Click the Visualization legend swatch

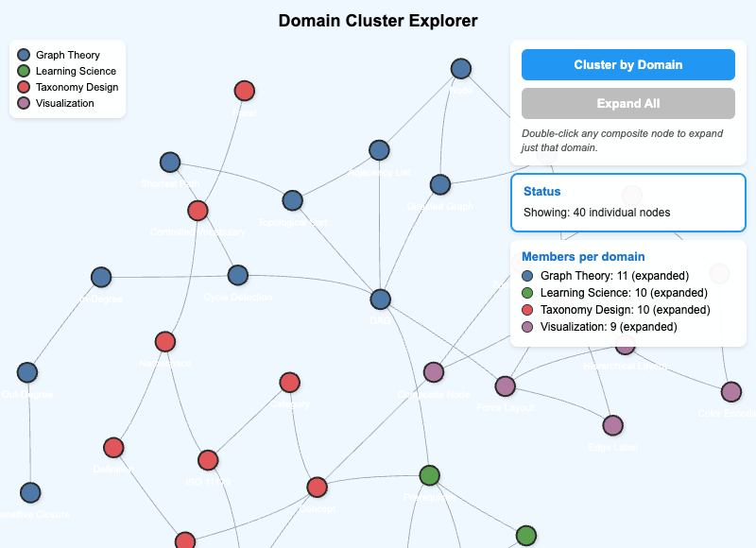coord(24,103)
